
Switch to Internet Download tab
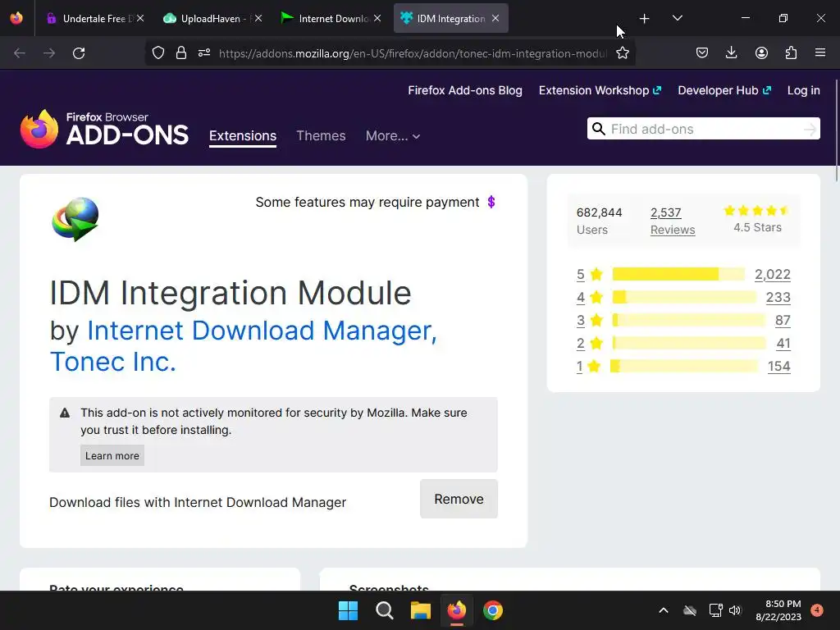330,19
